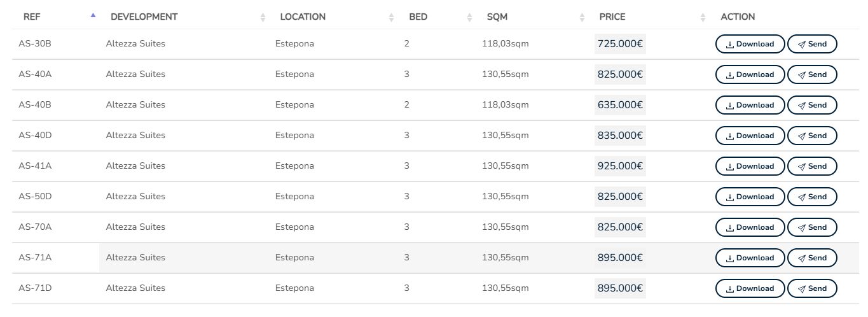Click the download icon for AS-41A
The width and height of the screenshot is (868, 317).
pos(730,167)
